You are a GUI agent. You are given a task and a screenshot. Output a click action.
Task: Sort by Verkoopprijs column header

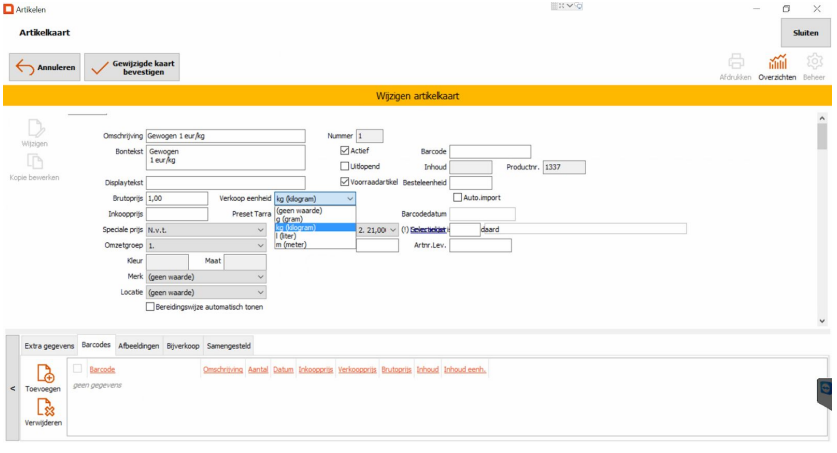coord(357,370)
